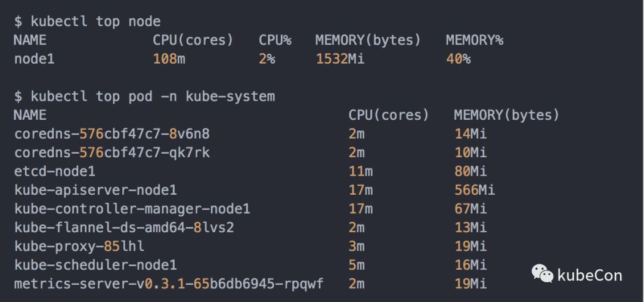Click the 566Mi memory value for kube-apiserver

tap(475, 190)
